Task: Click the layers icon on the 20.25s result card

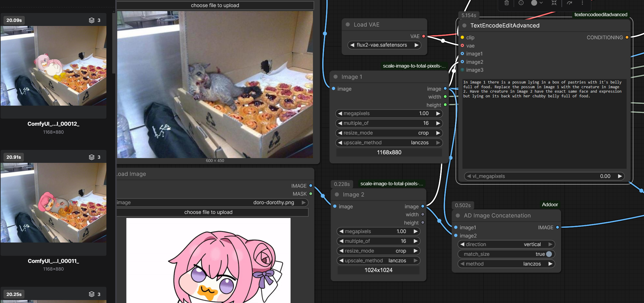Action: pyautogui.click(x=92, y=294)
